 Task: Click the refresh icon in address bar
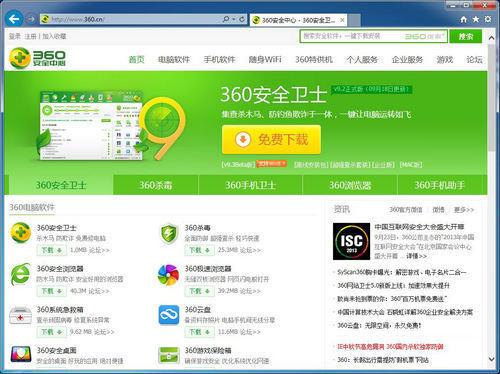[x=242, y=19]
